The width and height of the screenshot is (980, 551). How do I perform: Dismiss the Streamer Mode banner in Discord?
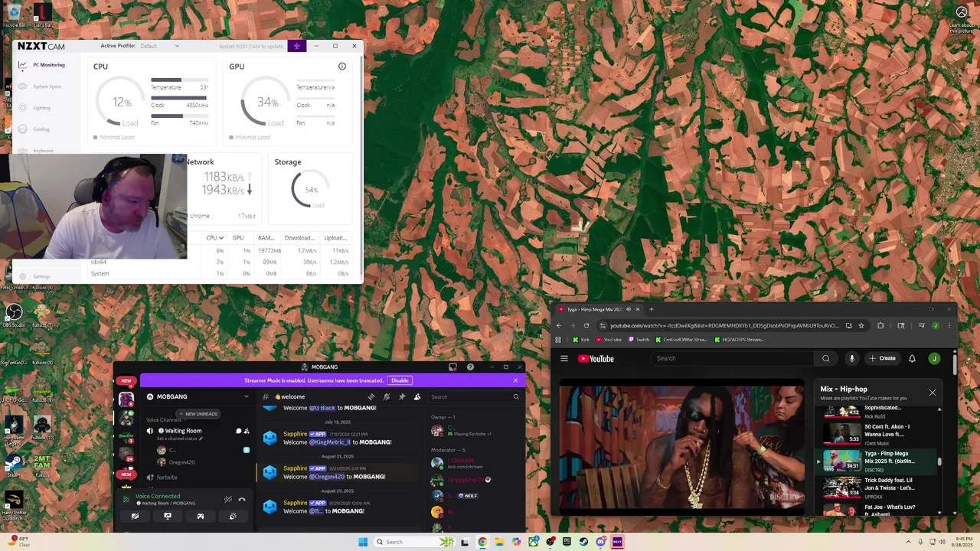(515, 380)
